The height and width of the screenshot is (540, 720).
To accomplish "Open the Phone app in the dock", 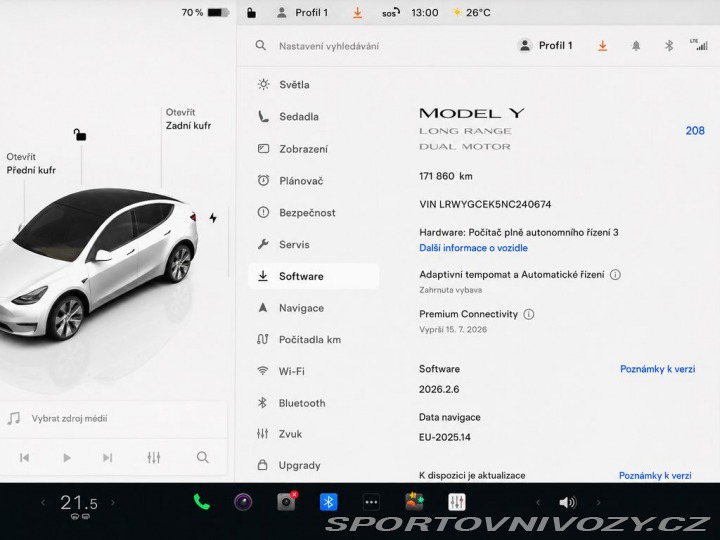I will point(201,502).
